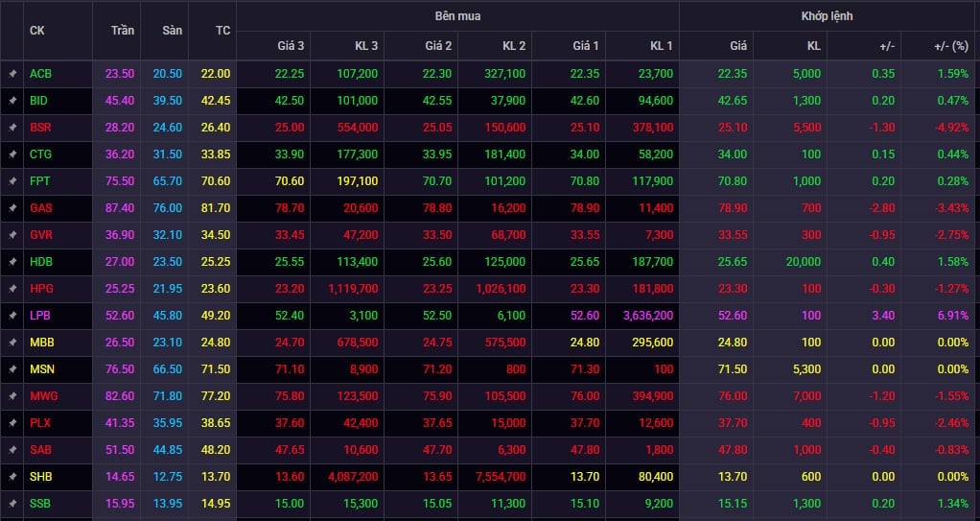Select BID buy volume 94,600
Screen dimensions: 980x521
click(x=656, y=101)
